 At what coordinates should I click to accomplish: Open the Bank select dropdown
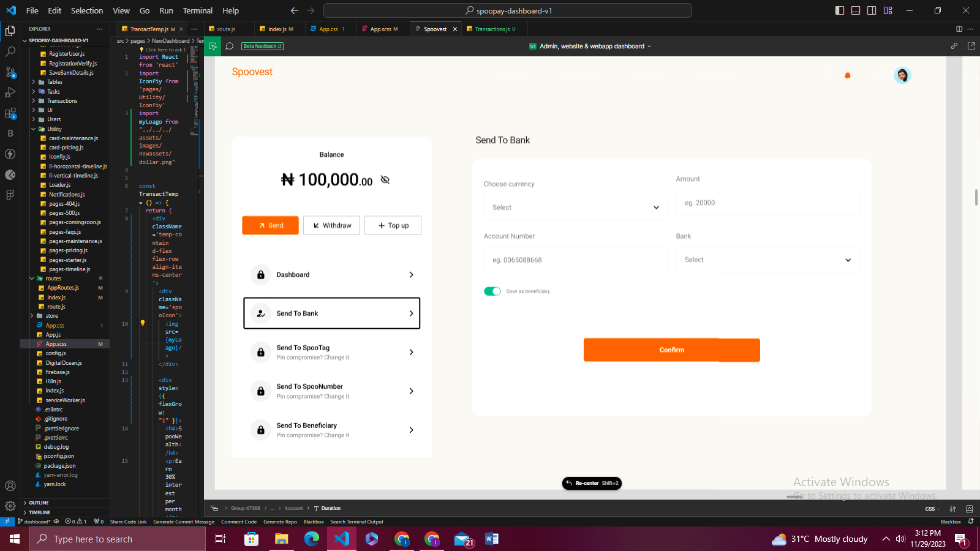tap(768, 260)
